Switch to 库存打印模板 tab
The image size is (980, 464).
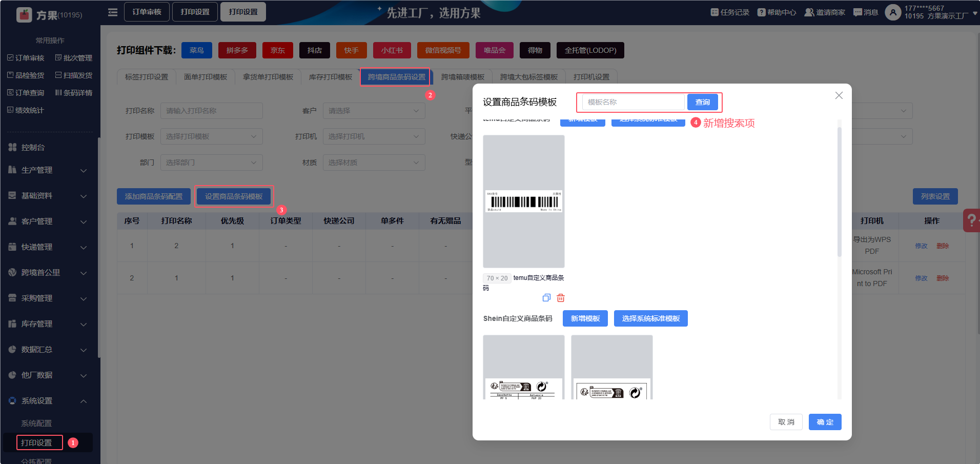(331, 77)
